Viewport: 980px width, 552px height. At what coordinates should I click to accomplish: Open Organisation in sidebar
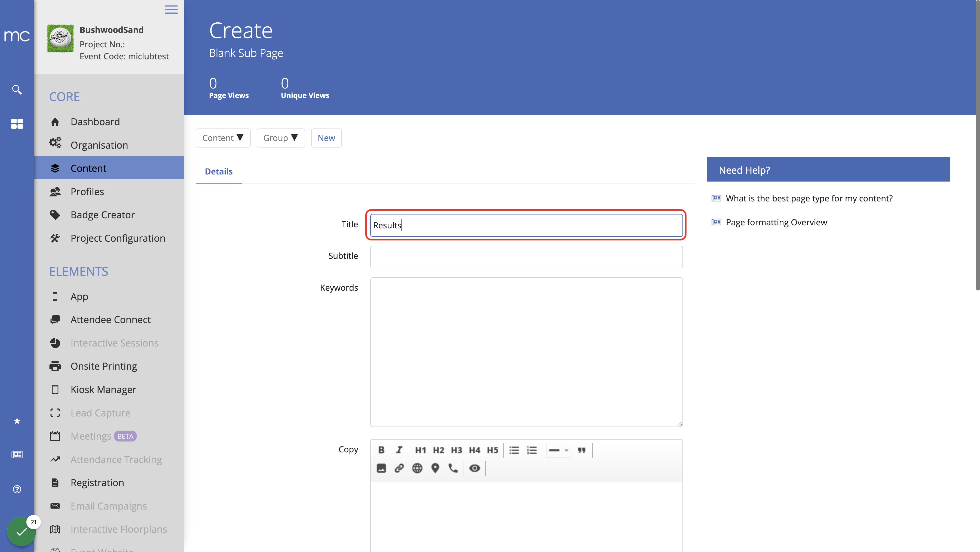109,145
